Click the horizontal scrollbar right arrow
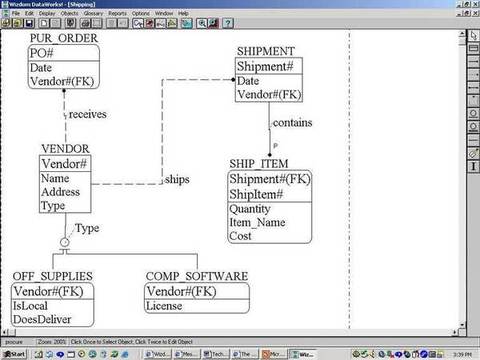480x360 pixels. click(455, 332)
